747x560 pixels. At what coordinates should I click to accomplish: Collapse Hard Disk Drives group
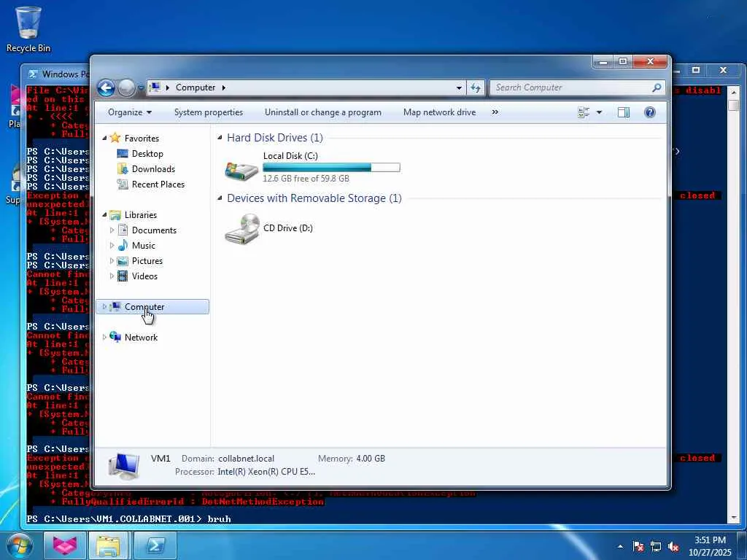point(220,138)
